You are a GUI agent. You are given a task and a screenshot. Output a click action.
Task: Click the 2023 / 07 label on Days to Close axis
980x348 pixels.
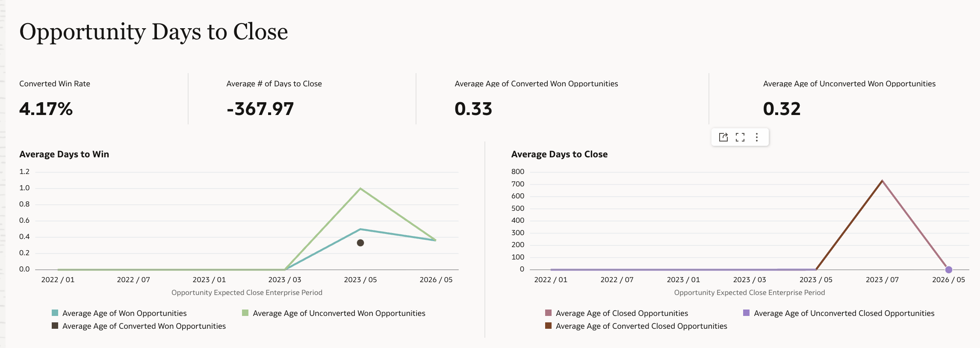(x=882, y=280)
